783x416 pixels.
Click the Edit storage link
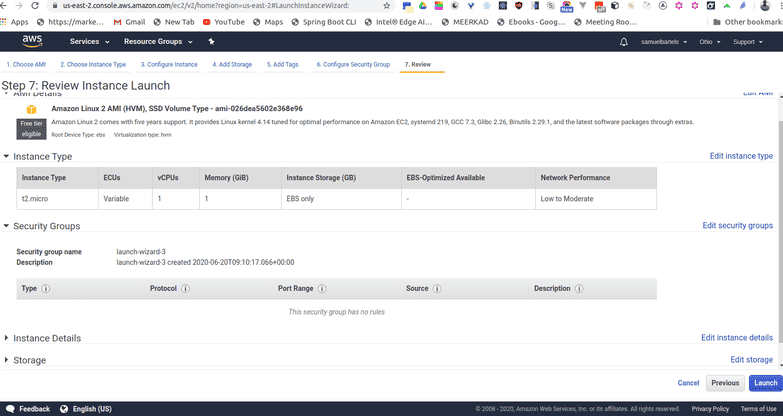pyautogui.click(x=752, y=360)
